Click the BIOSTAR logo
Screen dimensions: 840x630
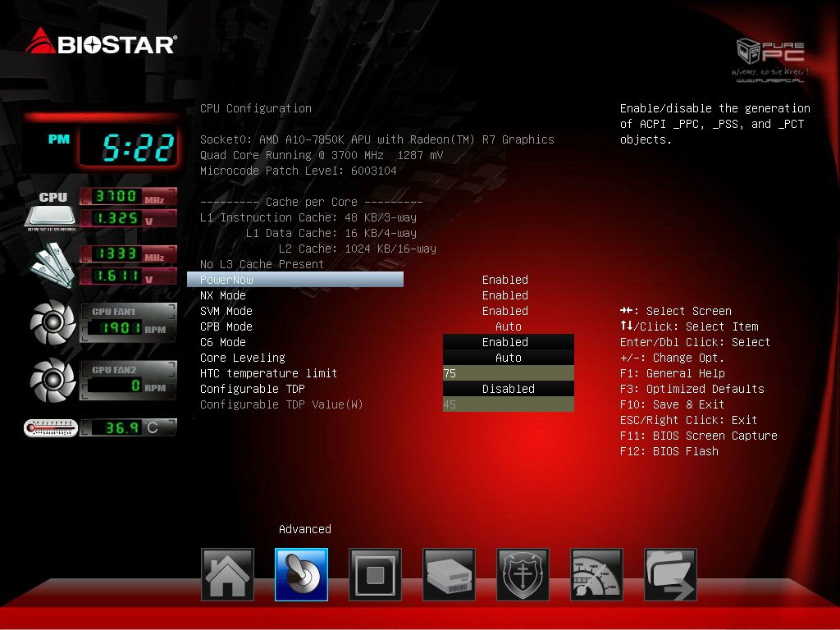click(x=101, y=42)
